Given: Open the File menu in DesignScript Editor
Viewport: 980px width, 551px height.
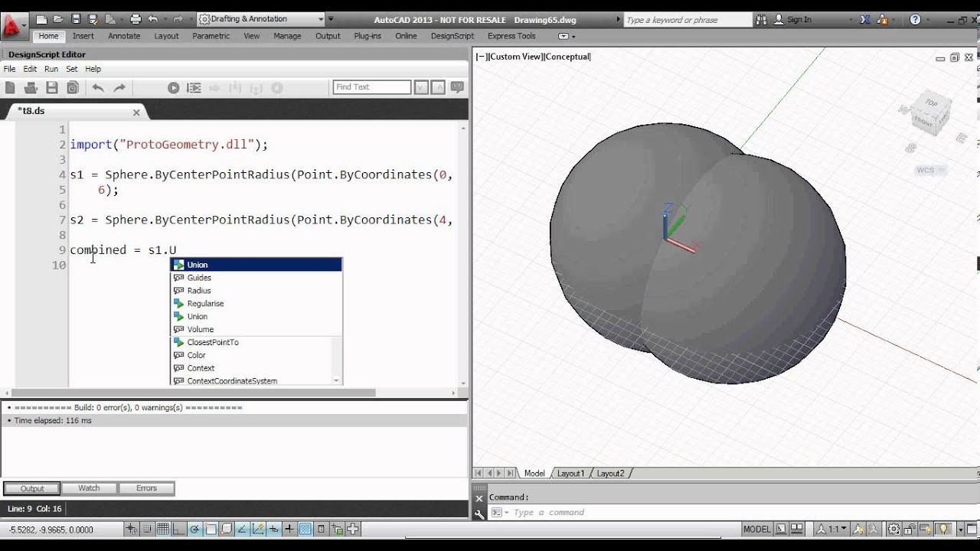Looking at the screenshot, I should (x=9, y=69).
